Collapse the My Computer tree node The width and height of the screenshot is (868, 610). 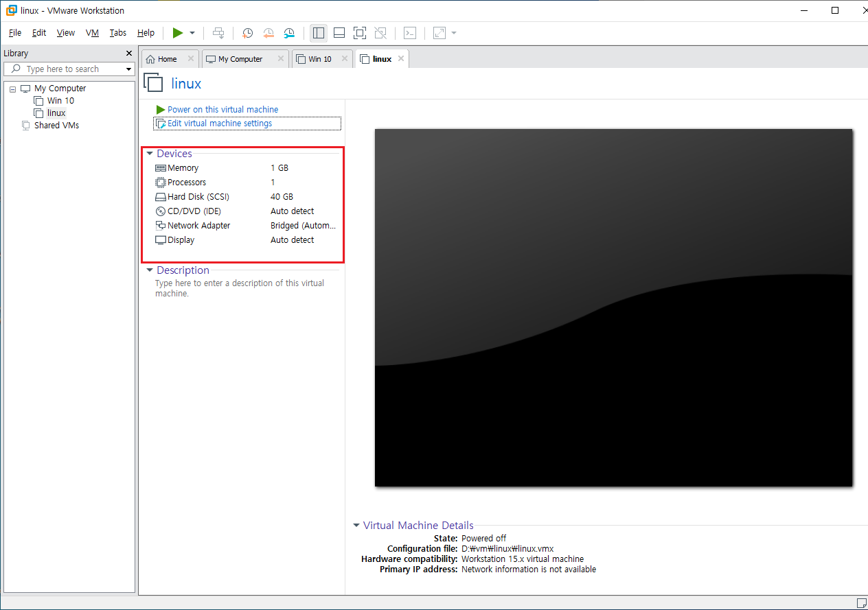(x=12, y=89)
